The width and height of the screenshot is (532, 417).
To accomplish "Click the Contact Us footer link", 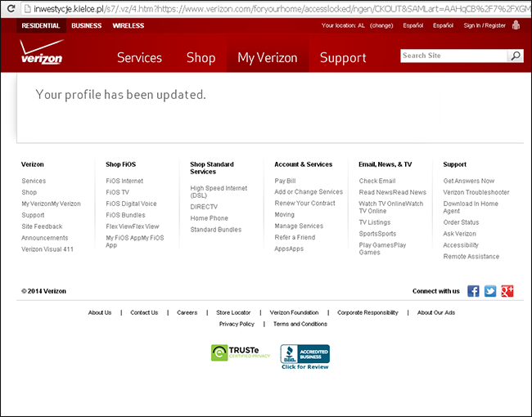I will (144, 312).
